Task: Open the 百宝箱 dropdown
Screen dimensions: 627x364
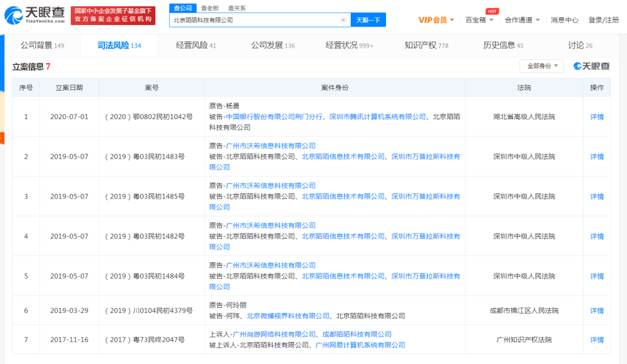Action: coord(480,20)
